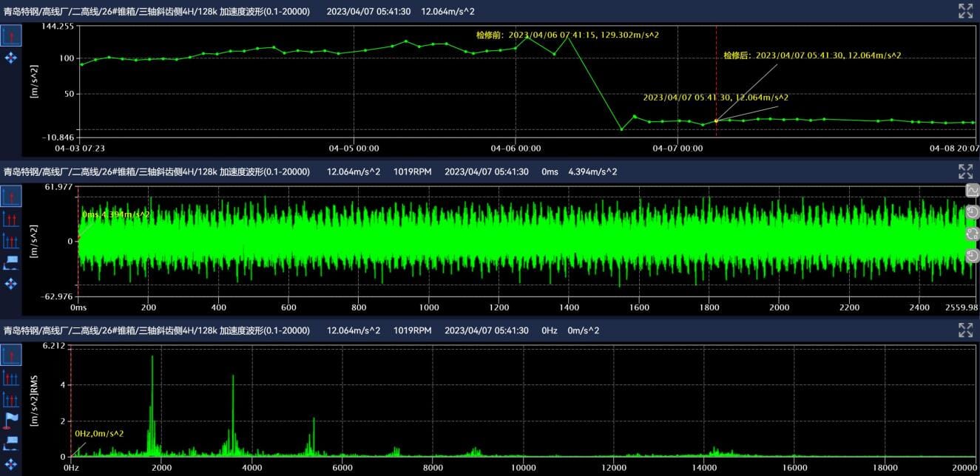Maximize the spectrum chart panel
This screenshot has width=980, height=476.
(965, 330)
